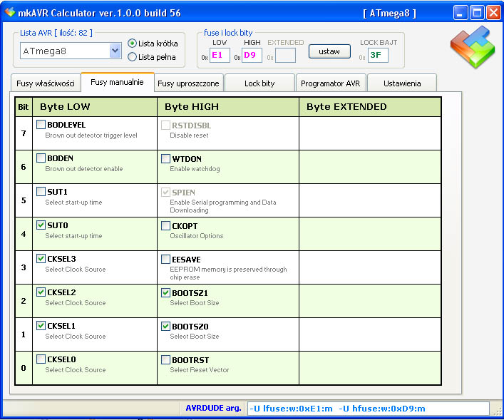Uncheck the CKSEL1 checkbox
This screenshot has width=504, height=420.
tap(41, 325)
